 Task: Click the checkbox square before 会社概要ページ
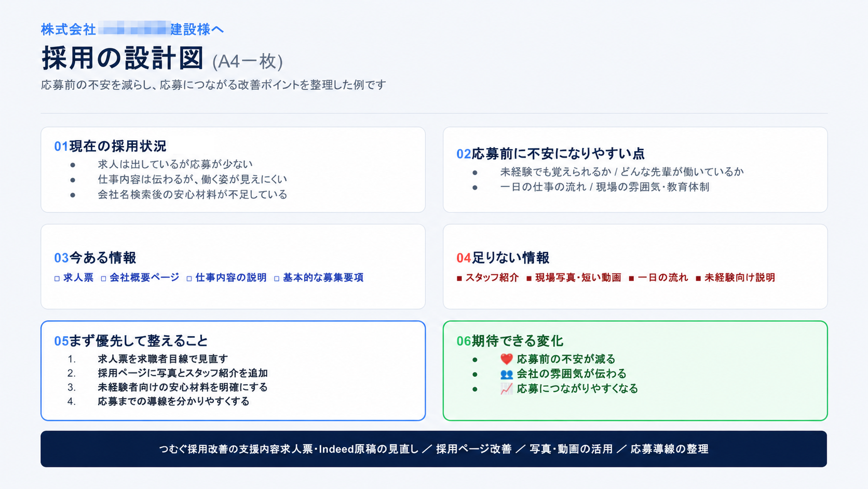(103, 279)
